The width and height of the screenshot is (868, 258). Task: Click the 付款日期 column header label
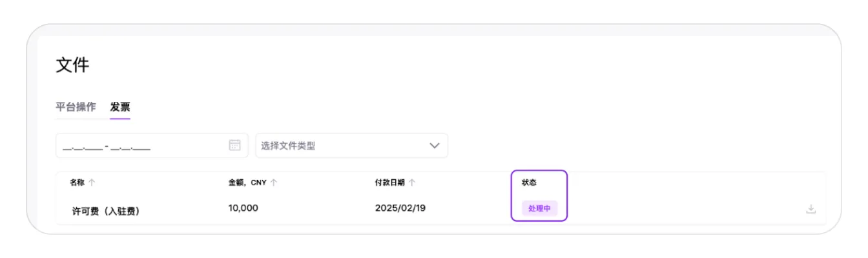[389, 183]
